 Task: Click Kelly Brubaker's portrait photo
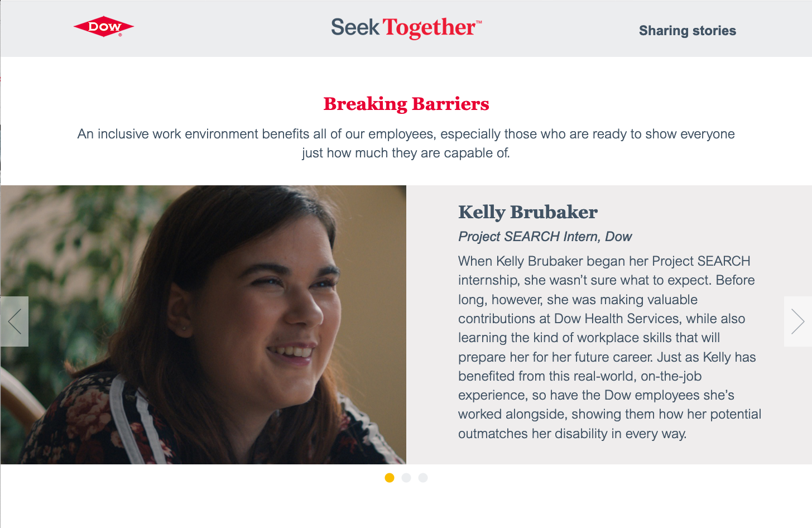pos(203,324)
